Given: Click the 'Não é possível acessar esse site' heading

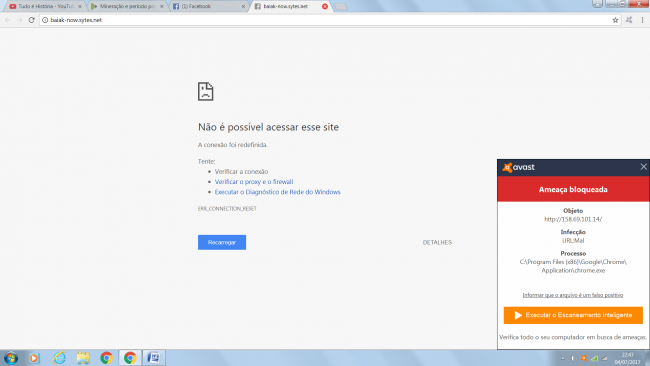Looking at the screenshot, I should coord(268,127).
